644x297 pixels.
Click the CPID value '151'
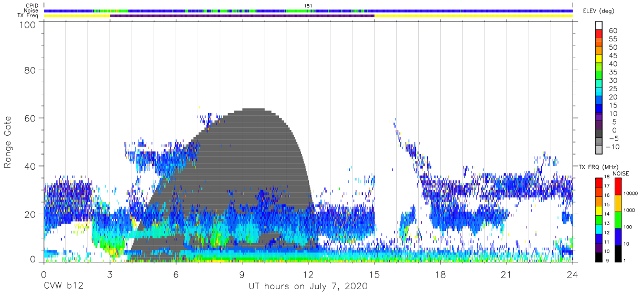[308, 6]
